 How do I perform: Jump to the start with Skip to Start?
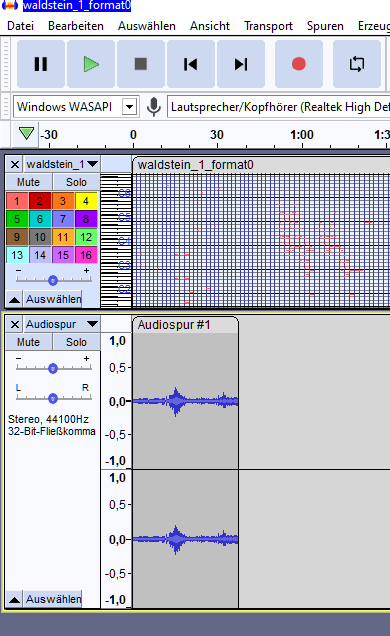tap(191, 64)
